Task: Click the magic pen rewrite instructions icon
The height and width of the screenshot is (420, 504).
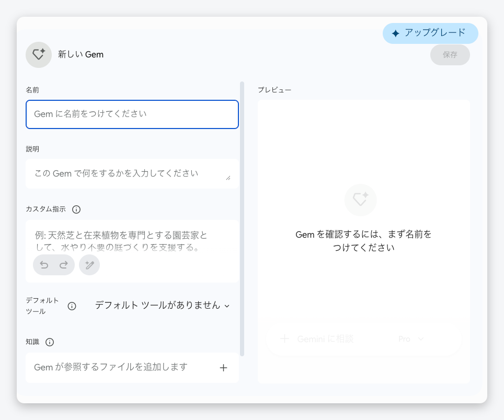Action: pyautogui.click(x=89, y=265)
